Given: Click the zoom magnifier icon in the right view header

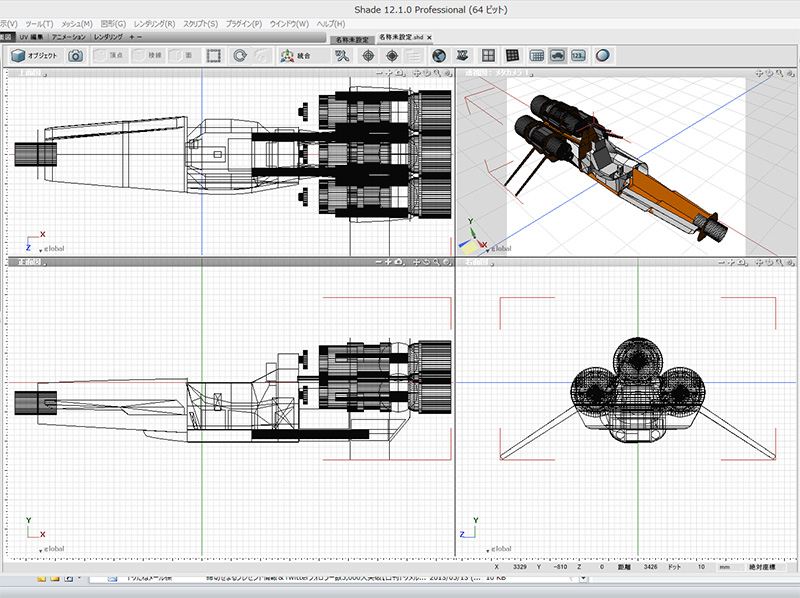Looking at the screenshot, I should coord(780,262).
